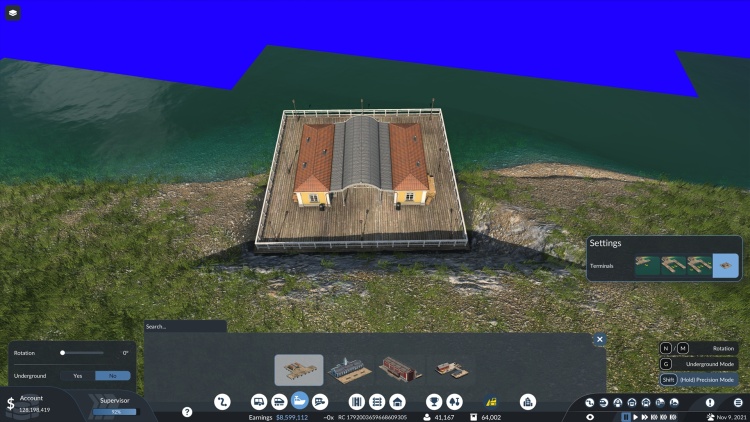Pause the game with the pause button
The image size is (750, 422).
[626, 417]
